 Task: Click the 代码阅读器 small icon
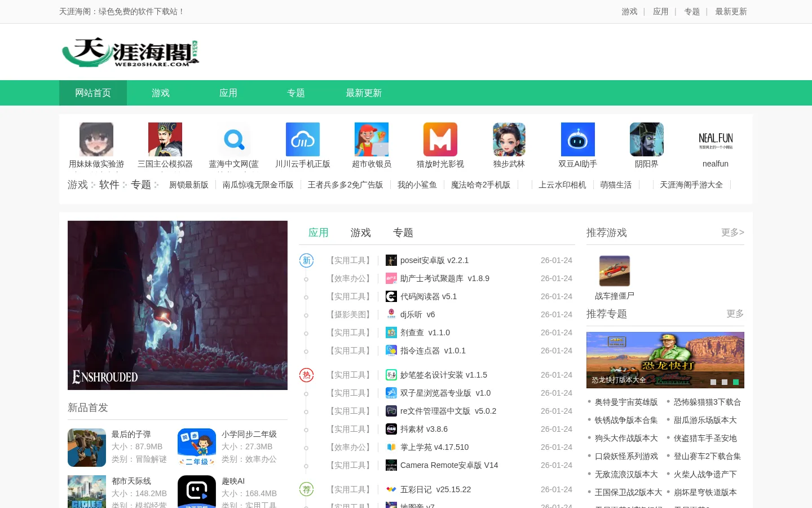391,296
